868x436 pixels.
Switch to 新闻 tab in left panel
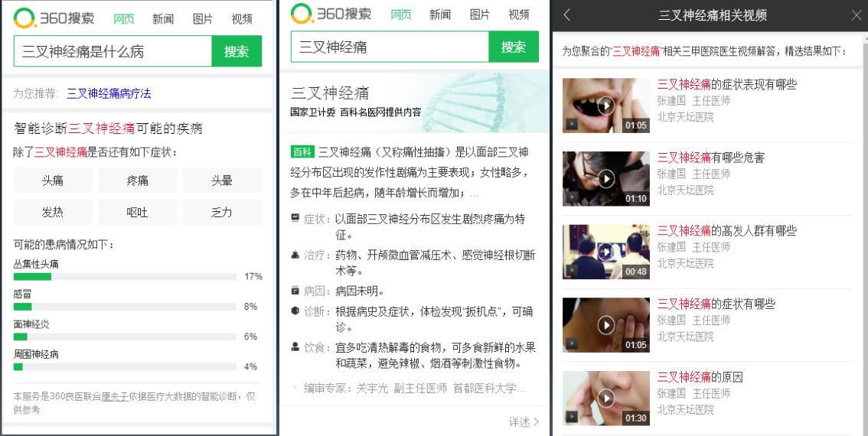(163, 19)
